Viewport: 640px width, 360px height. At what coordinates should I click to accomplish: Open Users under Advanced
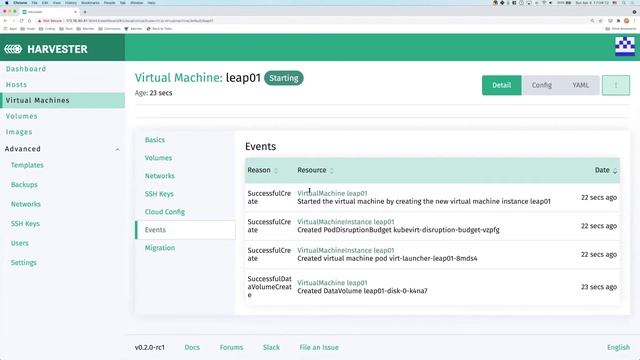20,243
